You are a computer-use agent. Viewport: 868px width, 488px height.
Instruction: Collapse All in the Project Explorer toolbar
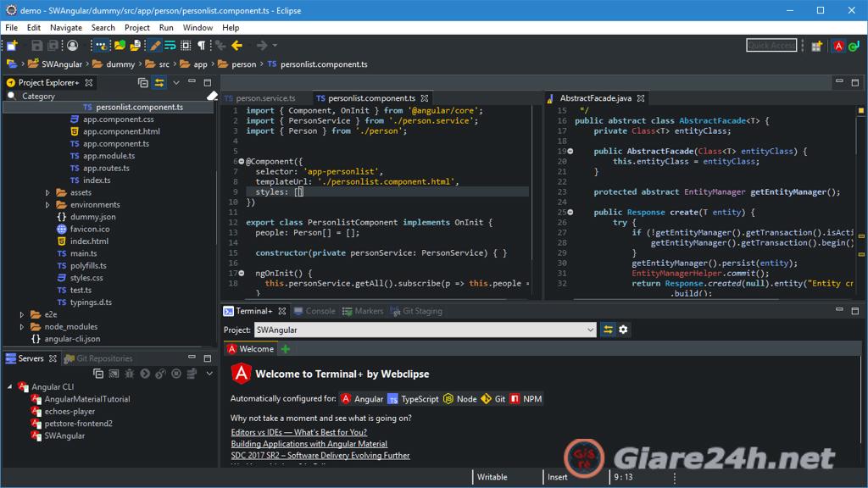click(143, 82)
